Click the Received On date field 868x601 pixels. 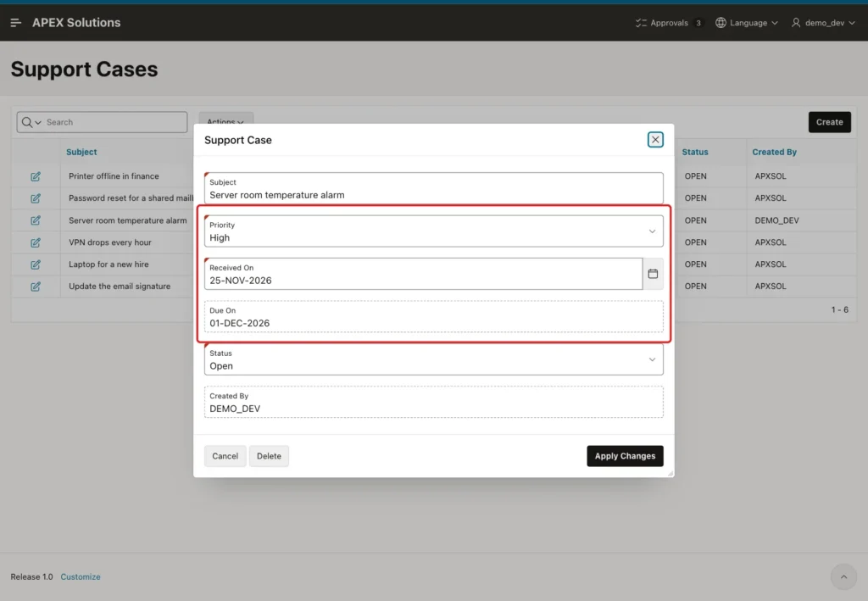pos(424,274)
